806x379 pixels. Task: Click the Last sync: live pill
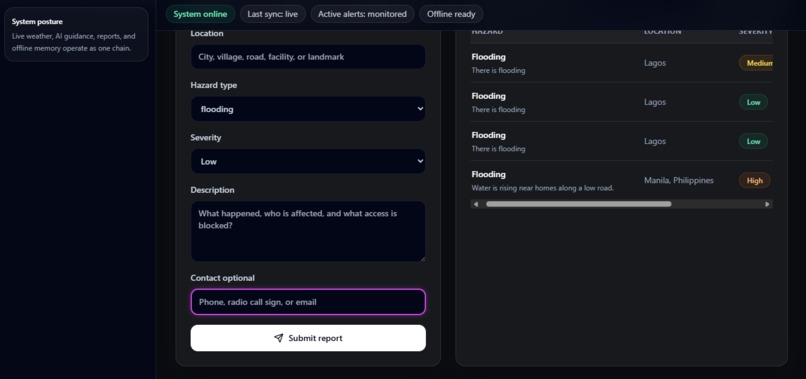click(x=272, y=14)
